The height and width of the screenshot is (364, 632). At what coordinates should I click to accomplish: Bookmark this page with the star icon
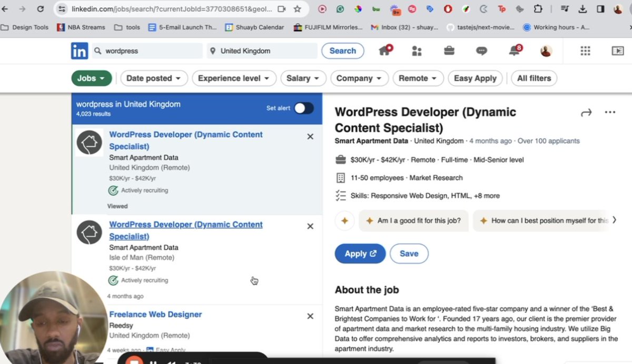(297, 9)
